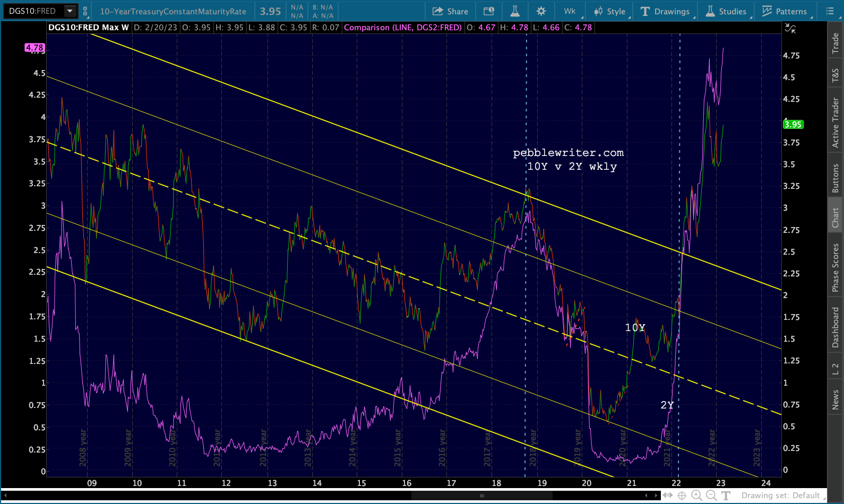Click the magenta O: 4.67 comparison open value
This screenshot has width=844, height=504.
pyautogui.click(x=480, y=28)
